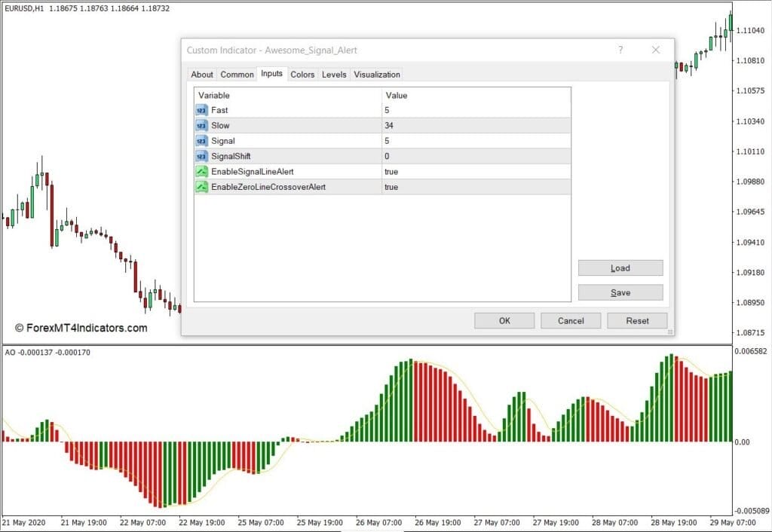Grab the dialog resize grip corner
Screen dimensions: 772x532
(x=670, y=332)
